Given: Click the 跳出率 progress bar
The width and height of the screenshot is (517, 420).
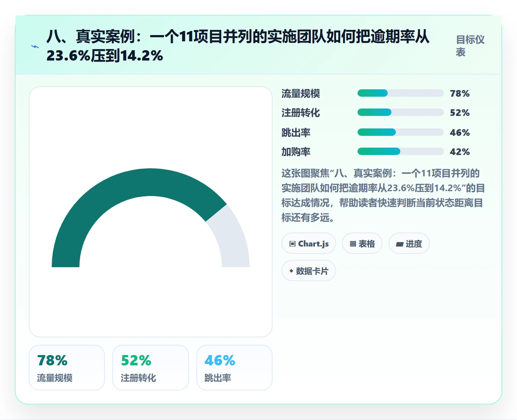Looking at the screenshot, I should click(400, 132).
